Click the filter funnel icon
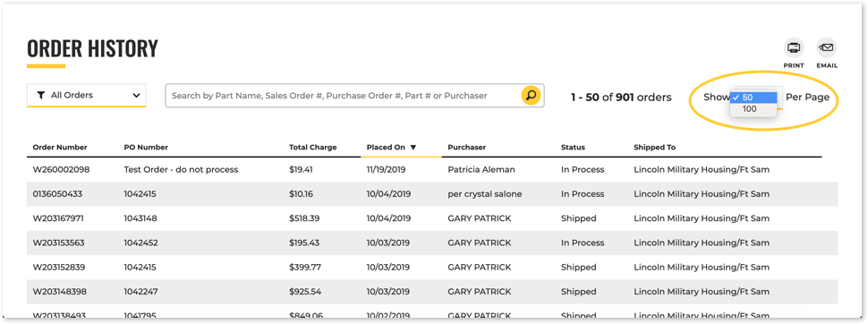This screenshot has width=868, height=324. (x=41, y=95)
